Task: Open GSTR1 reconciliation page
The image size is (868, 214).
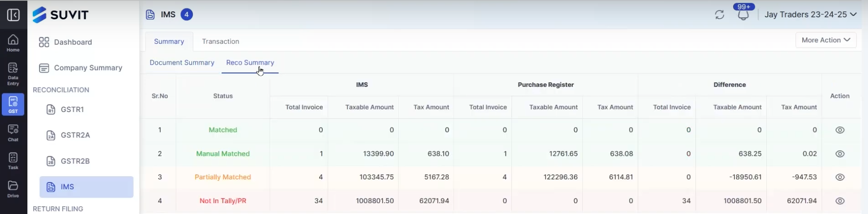Action: pos(72,110)
